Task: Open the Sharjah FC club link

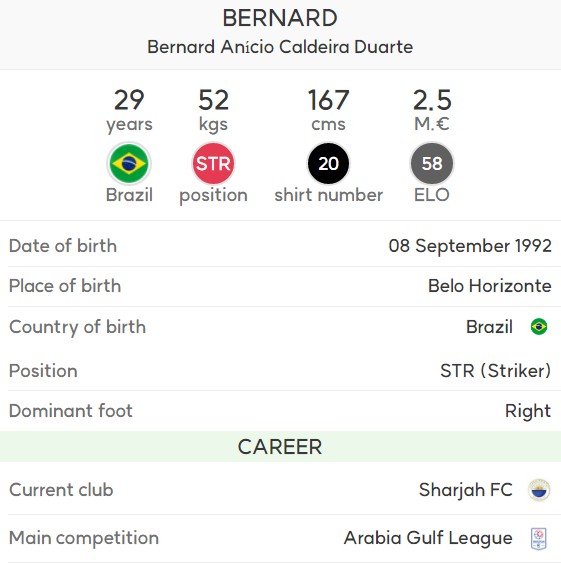Action: tap(465, 490)
